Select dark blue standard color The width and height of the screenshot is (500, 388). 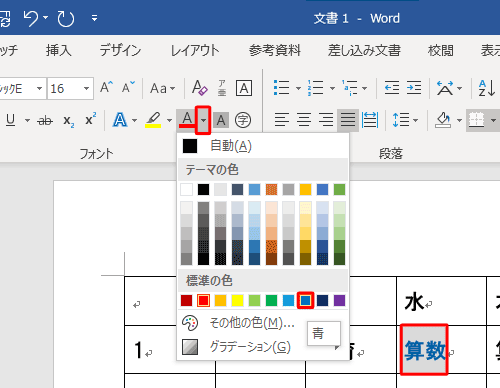(322, 300)
